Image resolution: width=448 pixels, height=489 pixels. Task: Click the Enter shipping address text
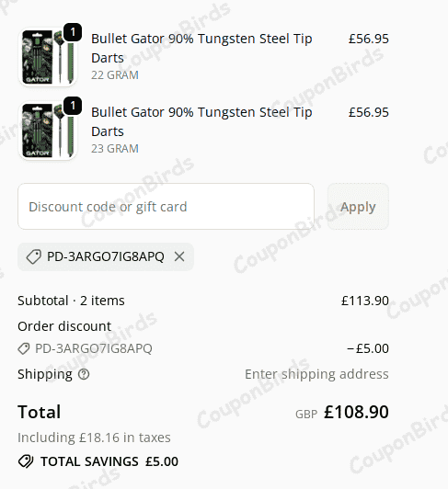point(316,374)
